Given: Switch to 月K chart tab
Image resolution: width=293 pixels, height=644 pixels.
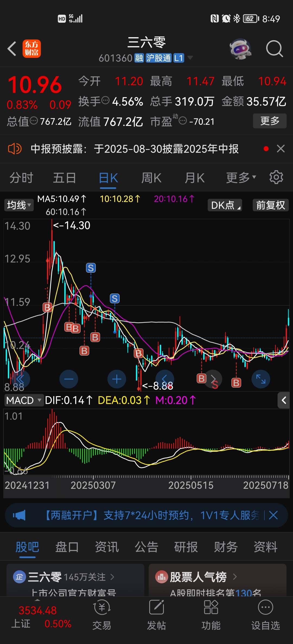Looking at the screenshot, I should click(x=195, y=178).
